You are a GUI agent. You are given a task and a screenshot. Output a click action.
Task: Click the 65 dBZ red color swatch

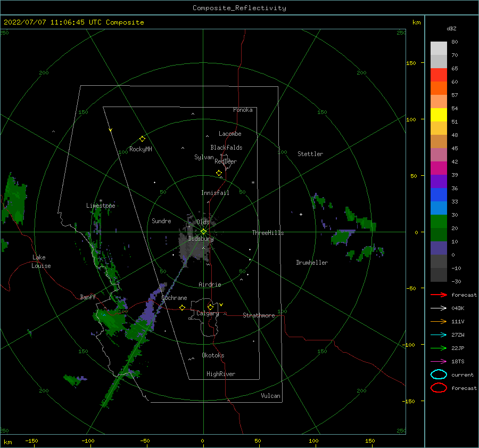coord(439,75)
